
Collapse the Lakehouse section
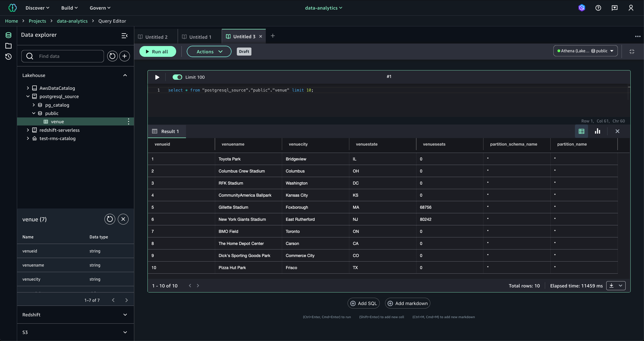pos(125,75)
